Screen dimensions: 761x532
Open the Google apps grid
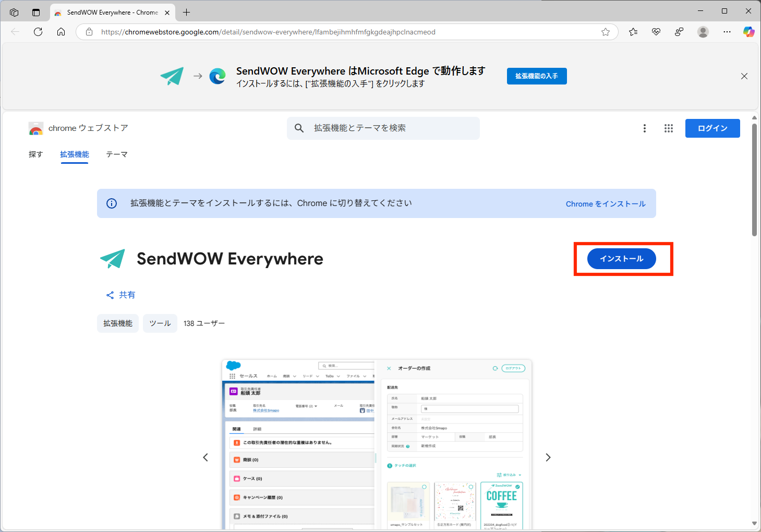tap(669, 128)
